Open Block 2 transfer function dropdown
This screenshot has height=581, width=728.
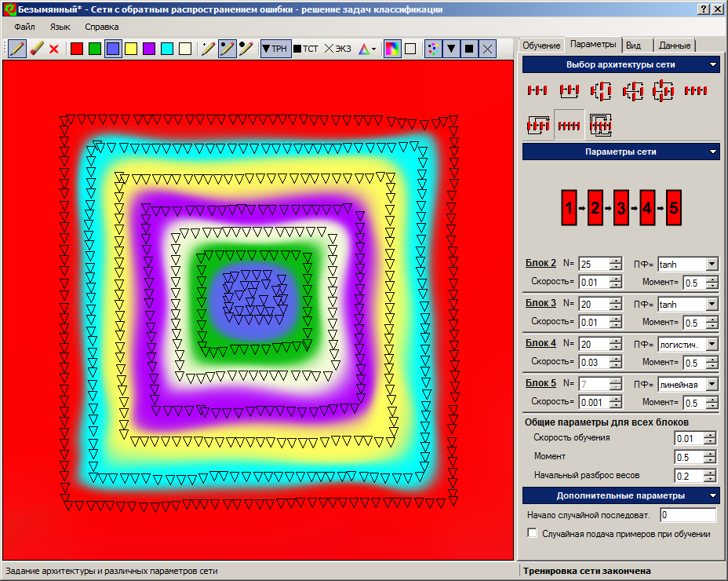point(712,264)
